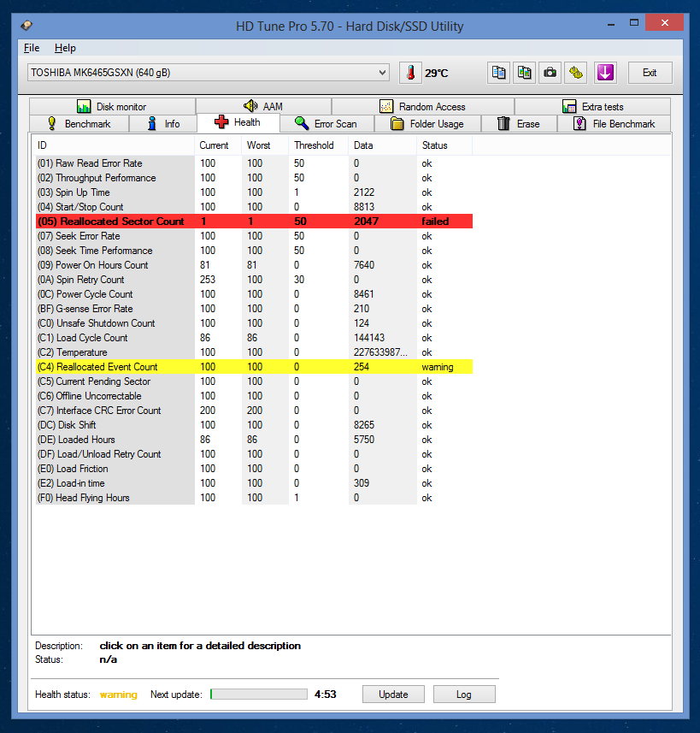700x733 pixels.
Task: Select the Interface CRC Error Count row
Action: 254,411
